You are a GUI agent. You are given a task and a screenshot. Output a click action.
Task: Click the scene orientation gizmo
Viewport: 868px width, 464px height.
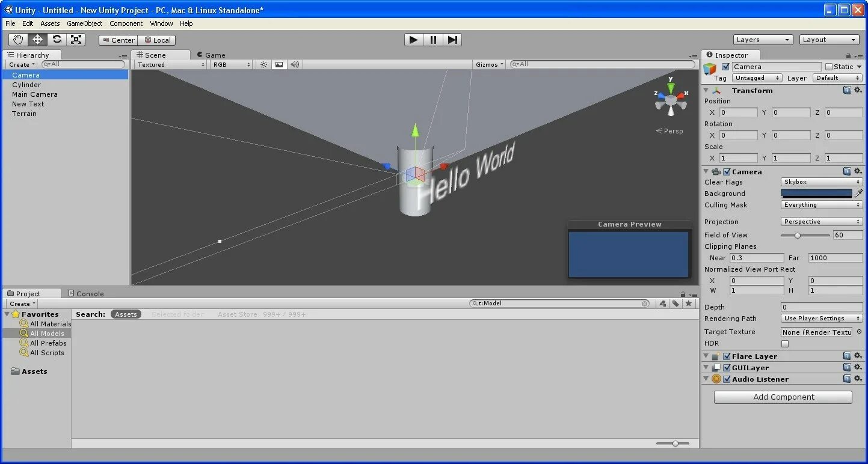tap(671, 100)
